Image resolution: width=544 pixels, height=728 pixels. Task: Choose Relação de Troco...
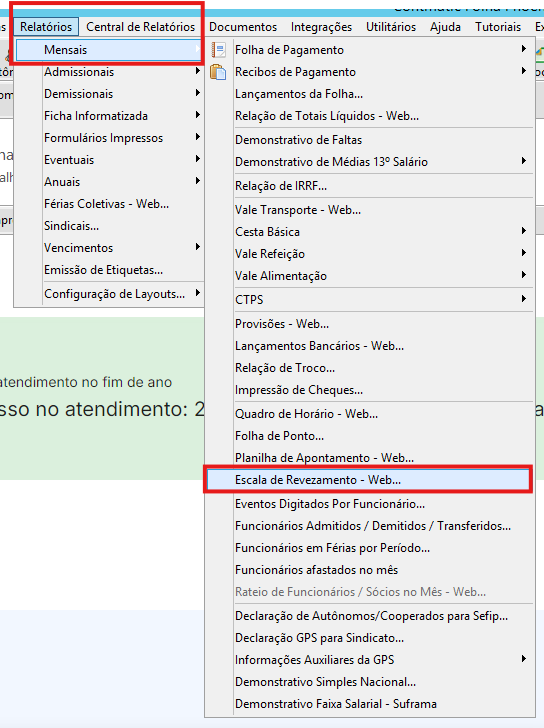[x=370, y=368]
